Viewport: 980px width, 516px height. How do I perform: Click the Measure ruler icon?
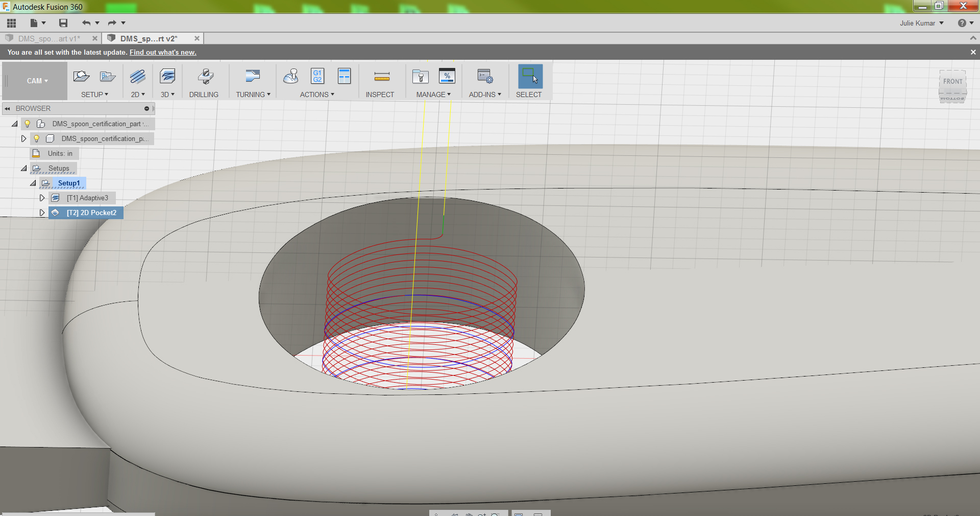(x=382, y=77)
